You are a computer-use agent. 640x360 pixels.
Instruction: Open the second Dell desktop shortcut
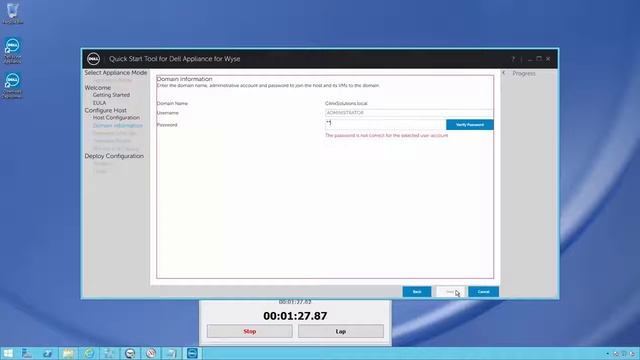tap(13, 50)
